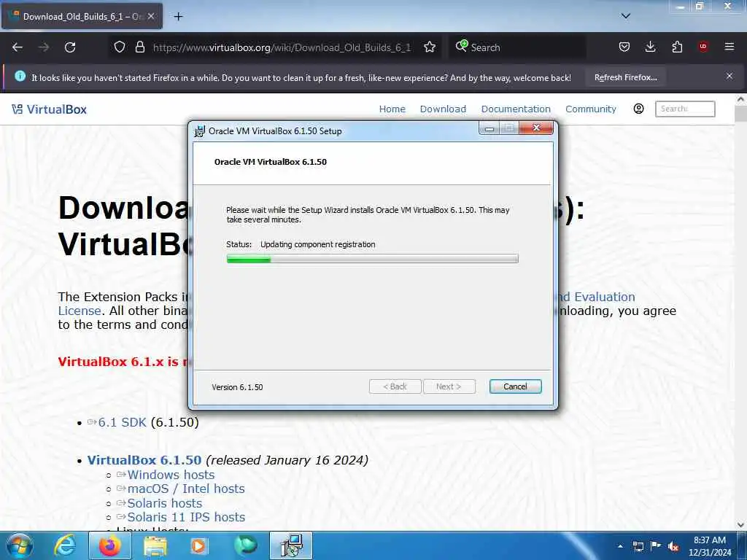Click the network tray icon

pyautogui.click(x=638, y=546)
